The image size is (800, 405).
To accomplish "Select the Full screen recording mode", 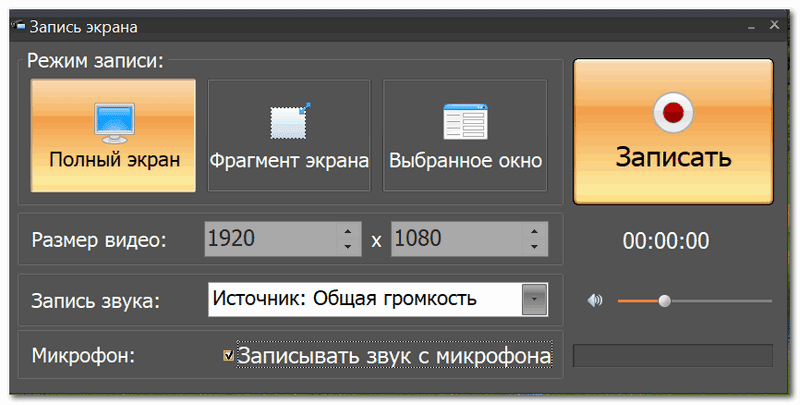I will [x=113, y=135].
